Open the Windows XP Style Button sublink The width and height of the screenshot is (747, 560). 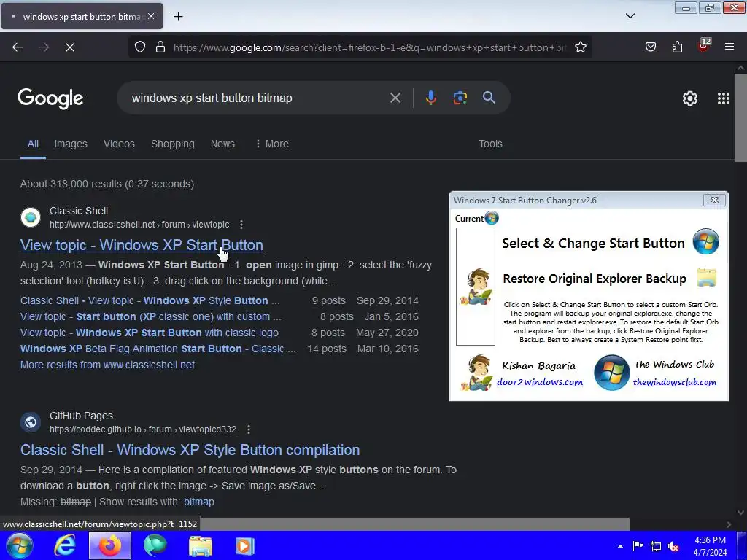(150, 300)
